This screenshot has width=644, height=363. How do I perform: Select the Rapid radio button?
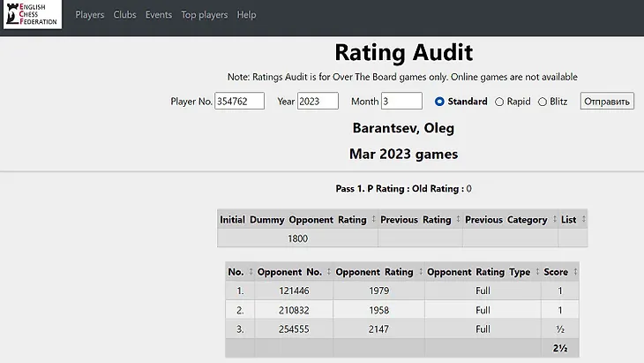point(499,102)
